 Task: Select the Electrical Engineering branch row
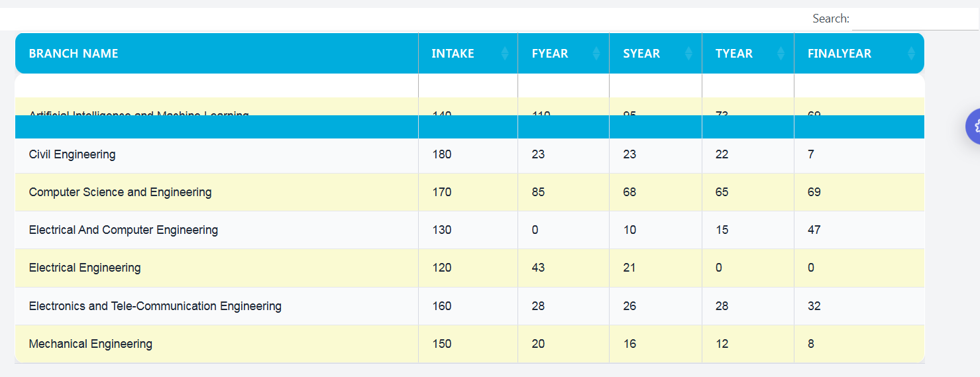coord(85,268)
